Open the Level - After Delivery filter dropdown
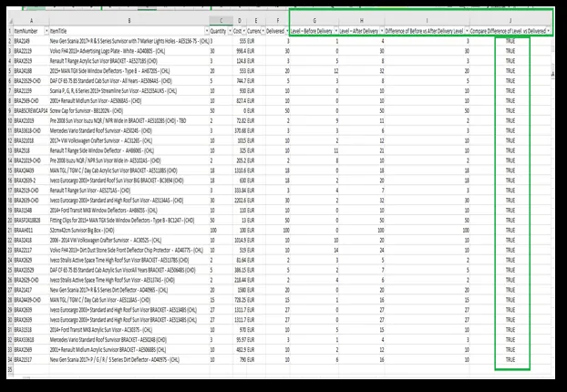This screenshot has width=567, height=392. [382, 31]
